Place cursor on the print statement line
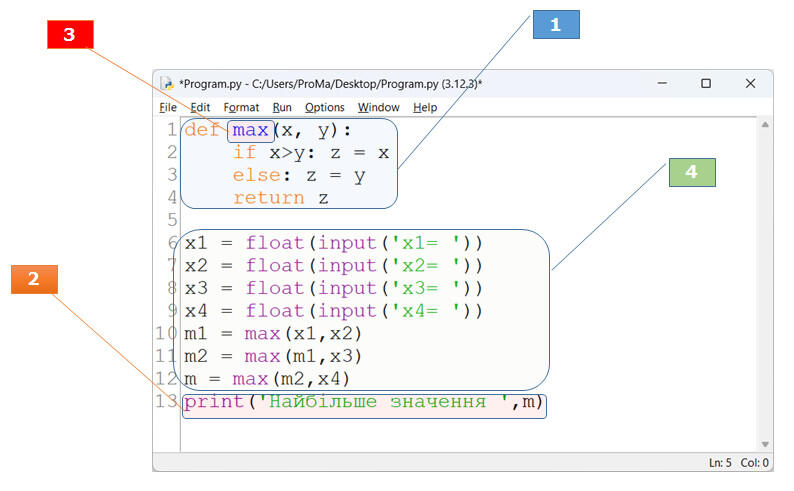Viewport: 794px width, 491px height. 364,402
